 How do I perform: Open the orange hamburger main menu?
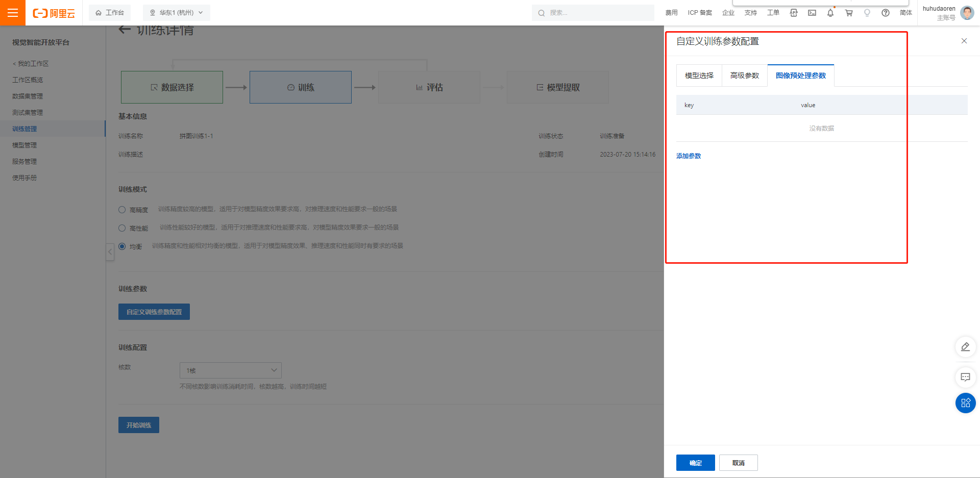pos(13,13)
